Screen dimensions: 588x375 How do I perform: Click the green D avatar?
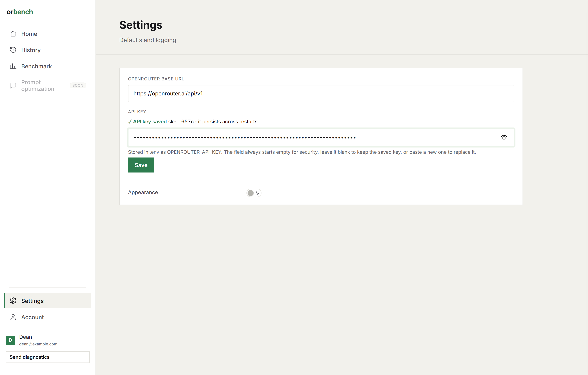click(x=10, y=340)
